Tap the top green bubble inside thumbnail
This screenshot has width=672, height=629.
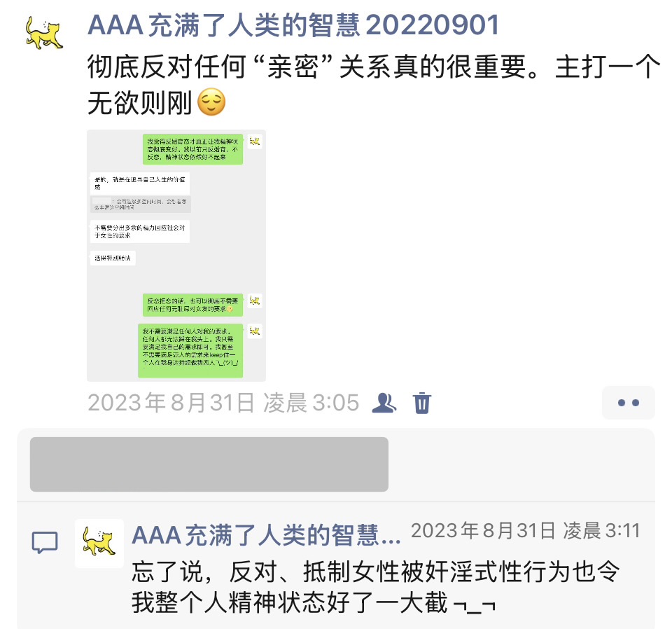193,149
